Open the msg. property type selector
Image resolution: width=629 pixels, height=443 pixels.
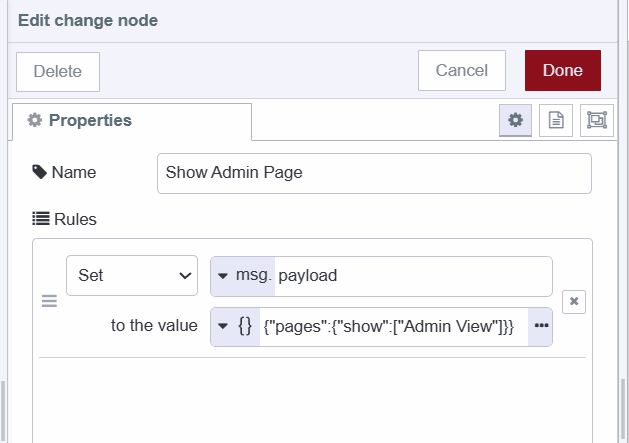[242, 275]
